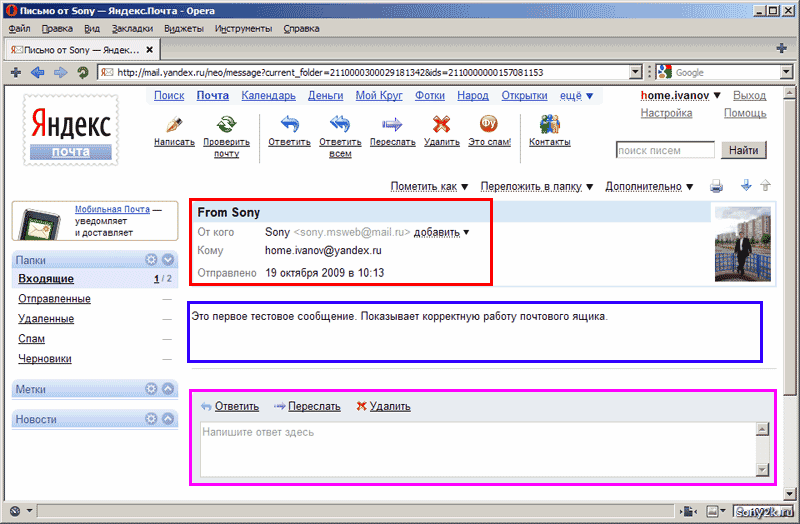Open the Удаленные folder
800x524 pixels.
(x=46, y=318)
